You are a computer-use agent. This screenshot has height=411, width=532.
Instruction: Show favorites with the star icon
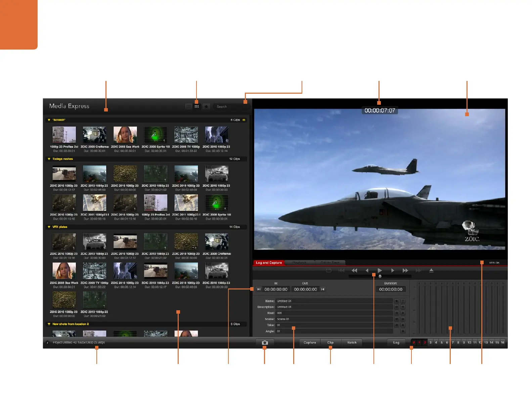(x=206, y=106)
